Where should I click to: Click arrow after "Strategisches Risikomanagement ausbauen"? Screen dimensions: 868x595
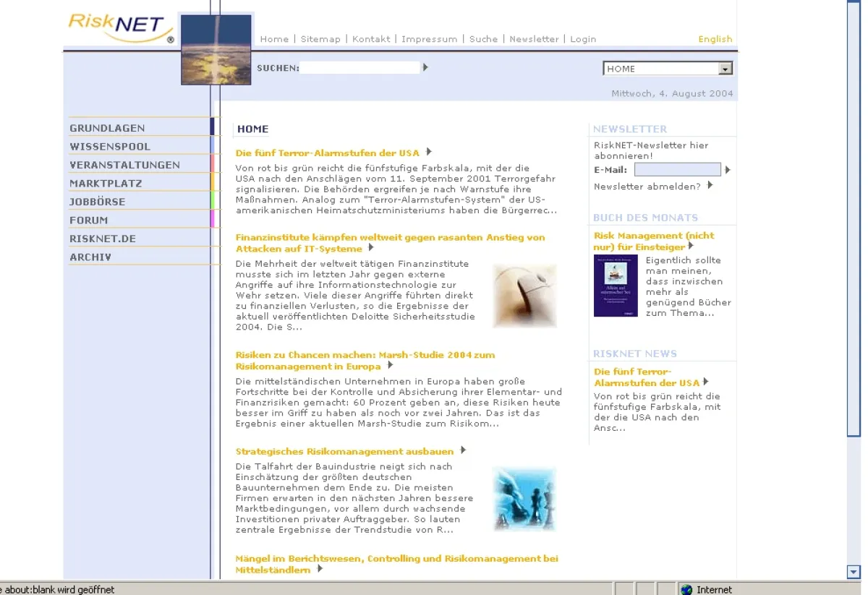click(x=463, y=450)
